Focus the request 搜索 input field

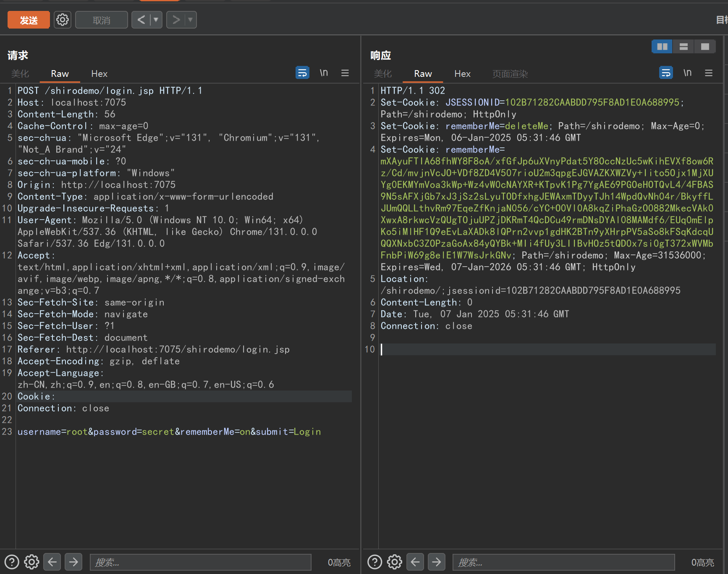pos(201,562)
